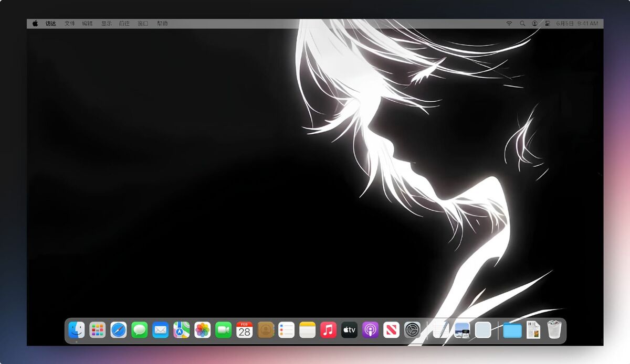Open System Preferences gear icon

tap(413, 330)
